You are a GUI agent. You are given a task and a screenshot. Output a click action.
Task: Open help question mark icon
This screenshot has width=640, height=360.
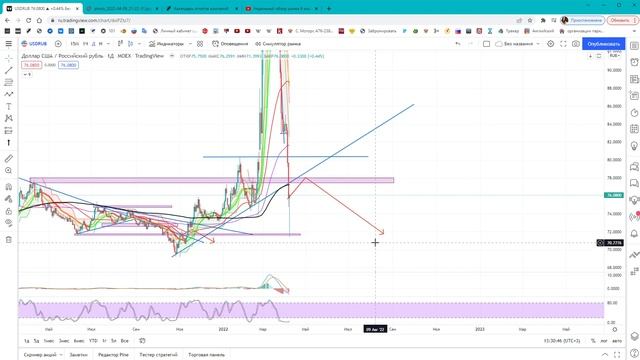634,353
